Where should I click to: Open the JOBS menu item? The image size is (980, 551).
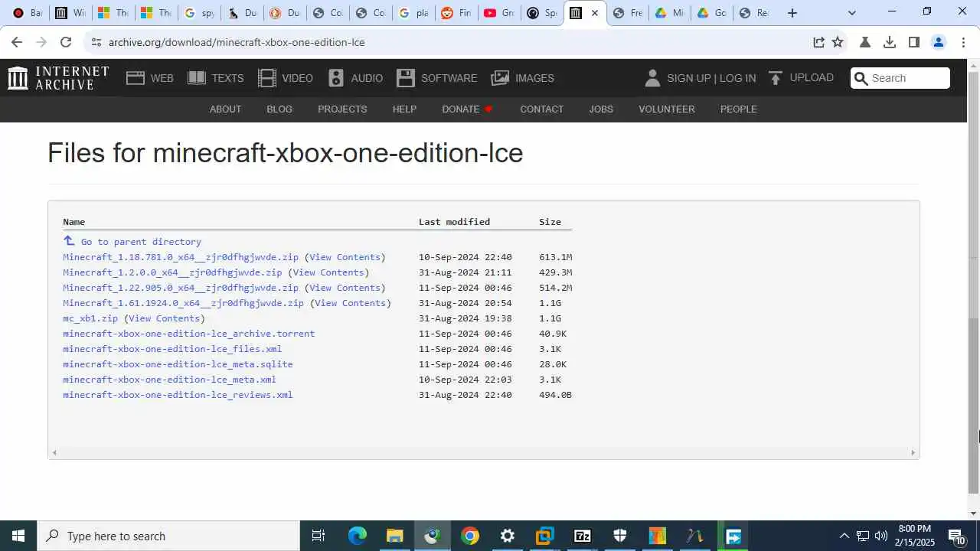[601, 109]
